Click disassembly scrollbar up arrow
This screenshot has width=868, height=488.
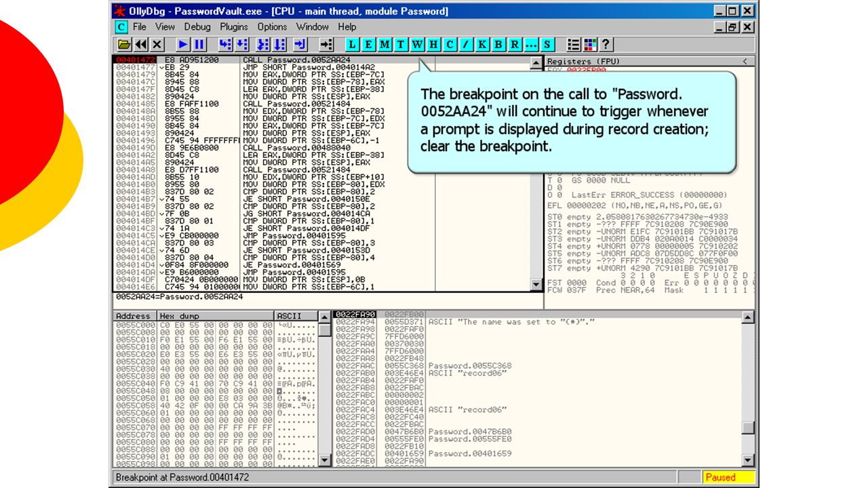pyautogui.click(x=537, y=63)
